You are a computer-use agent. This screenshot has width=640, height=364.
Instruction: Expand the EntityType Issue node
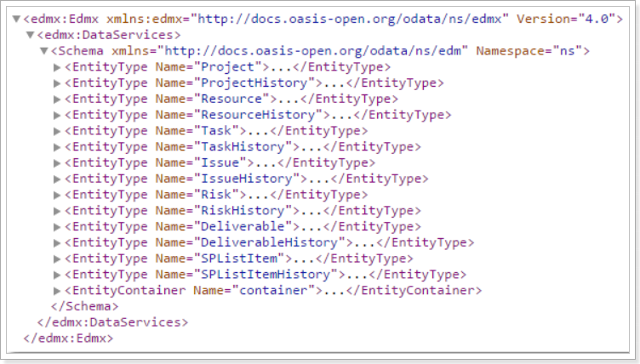57,162
